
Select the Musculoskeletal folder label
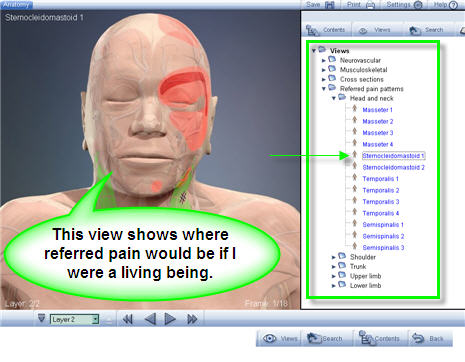[363, 70]
